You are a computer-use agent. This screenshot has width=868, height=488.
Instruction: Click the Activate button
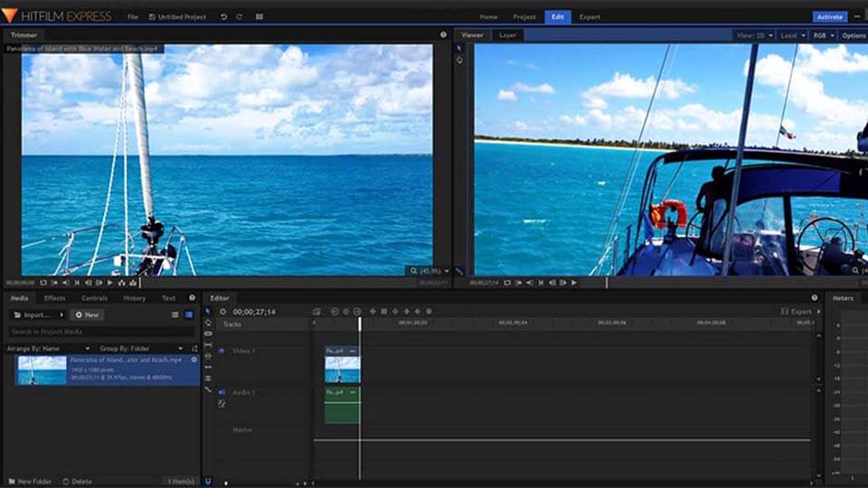pyautogui.click(x=830, y=17)
